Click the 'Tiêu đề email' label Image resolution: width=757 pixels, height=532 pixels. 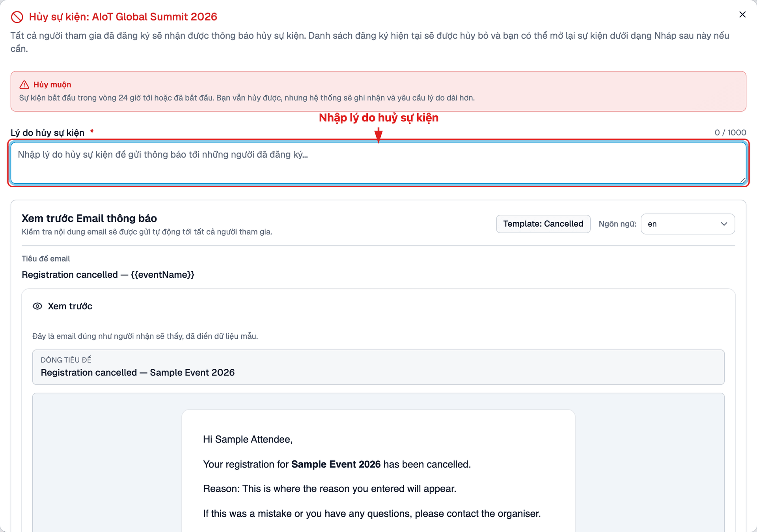[46, 259]
